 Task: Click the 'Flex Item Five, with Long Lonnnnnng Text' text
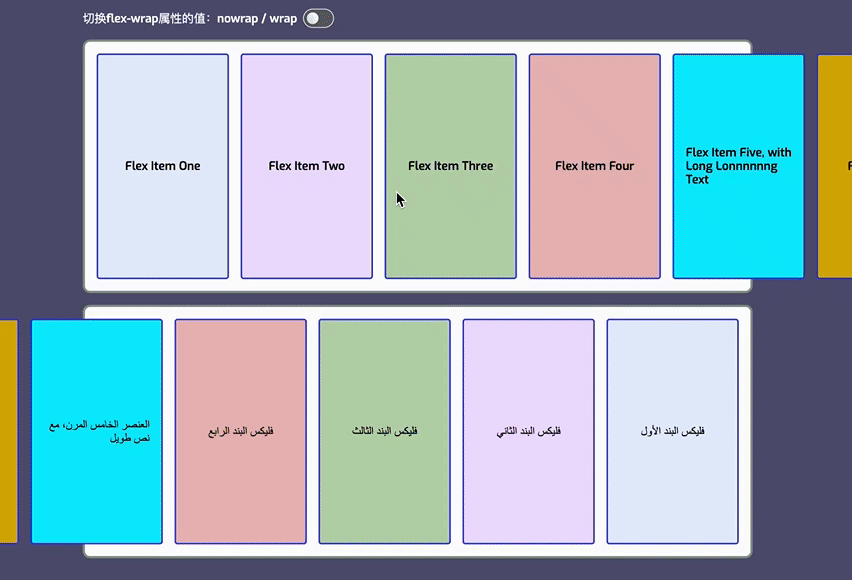(x=738, y=166)
